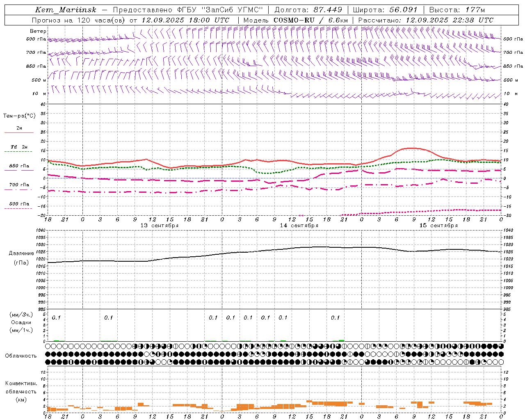Image resolution: width=525 pixels, height=420 pixels.
Task: Click the station name Kem_Mariinsk in the header
Action: (66, 10)
